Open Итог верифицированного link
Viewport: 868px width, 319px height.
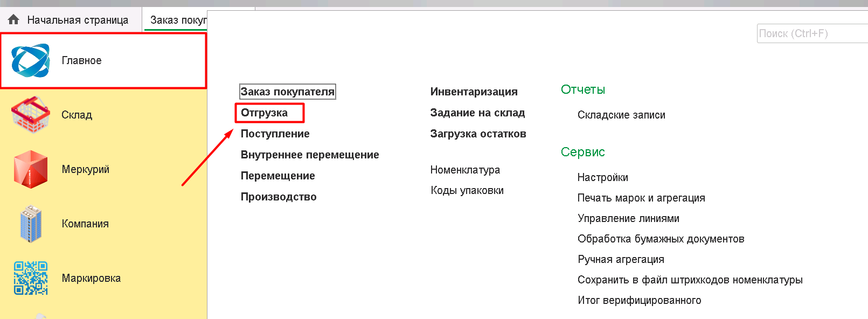click(639, 300)
